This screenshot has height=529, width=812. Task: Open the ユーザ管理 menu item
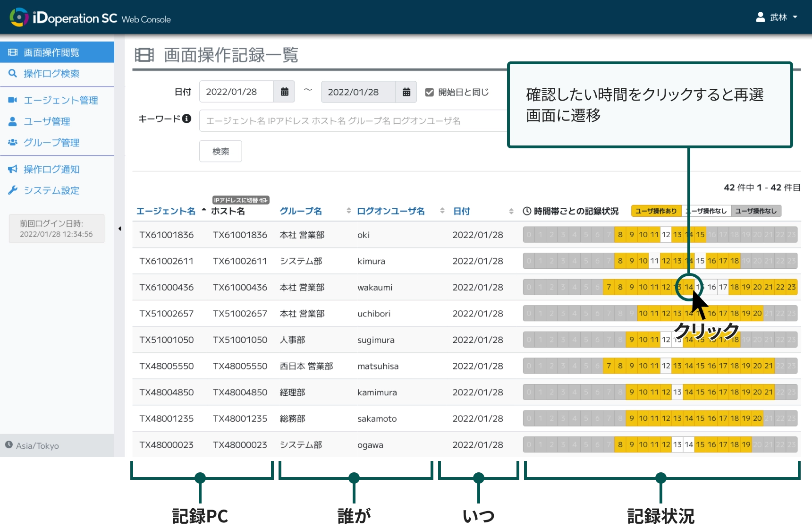(x=47, y=121)
